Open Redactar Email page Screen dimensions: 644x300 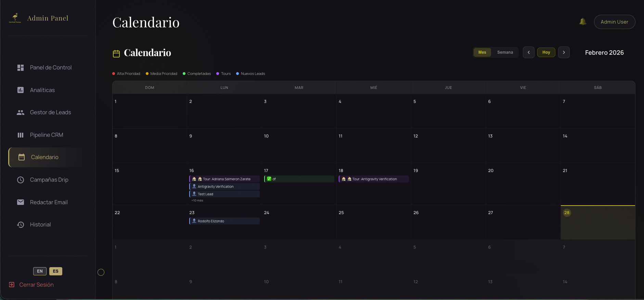tap(48, 202)
